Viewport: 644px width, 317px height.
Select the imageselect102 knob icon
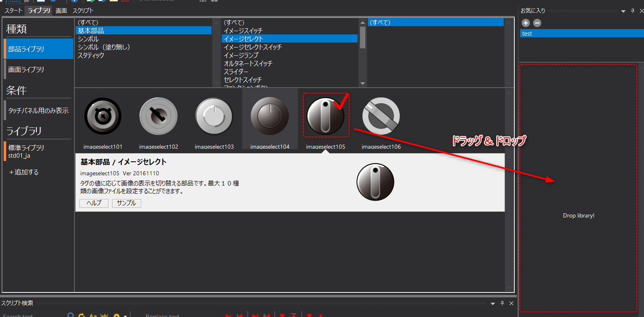158,116
